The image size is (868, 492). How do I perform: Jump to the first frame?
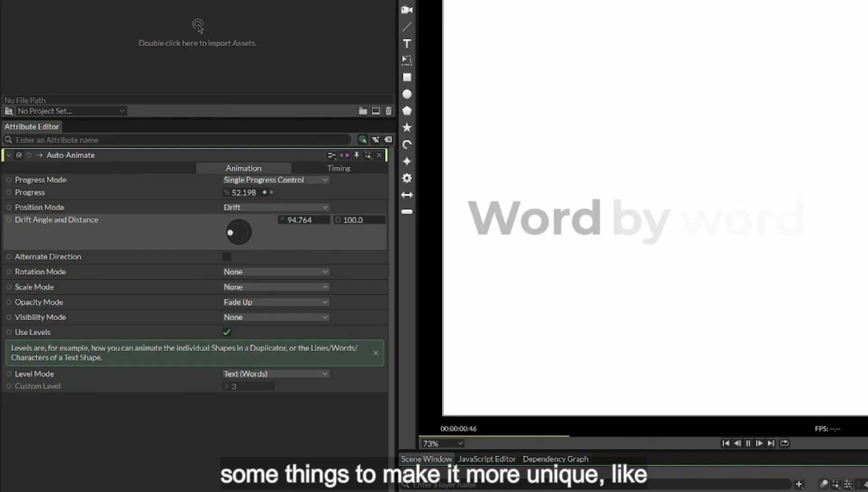click(726, 443)
